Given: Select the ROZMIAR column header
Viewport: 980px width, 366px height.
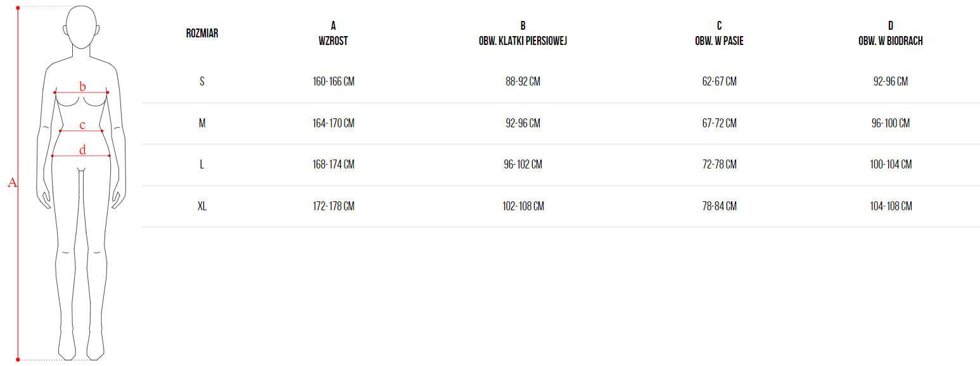Looking at the screenshot, I should [202, 34].
